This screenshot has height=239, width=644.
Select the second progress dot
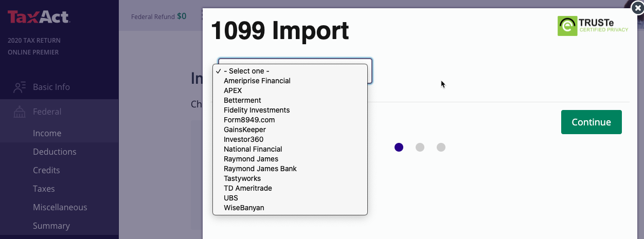(x=420, y=148)
